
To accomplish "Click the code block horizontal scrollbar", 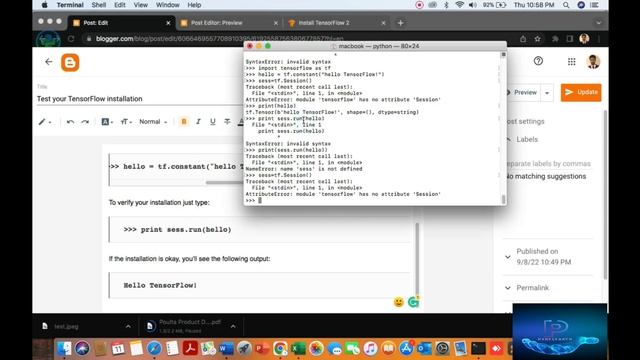I will coord(224,182).
